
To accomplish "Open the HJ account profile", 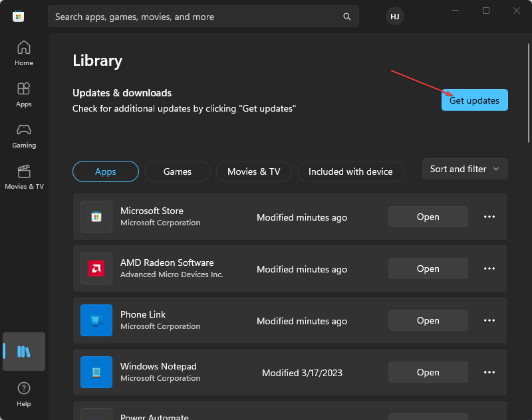I will (x=394, y=17).
